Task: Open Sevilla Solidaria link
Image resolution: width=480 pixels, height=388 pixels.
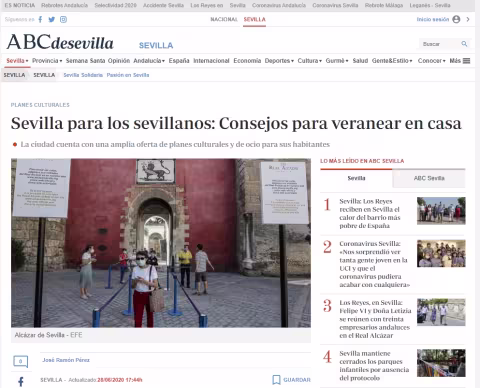Action: pyautogui.click(x=83, y=75)
